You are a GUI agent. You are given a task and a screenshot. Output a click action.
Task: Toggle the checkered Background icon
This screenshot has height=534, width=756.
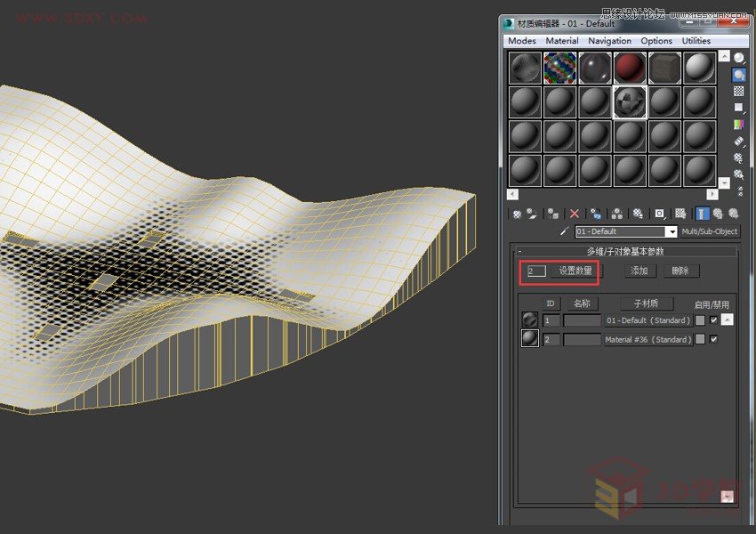(x=738, y=91)
